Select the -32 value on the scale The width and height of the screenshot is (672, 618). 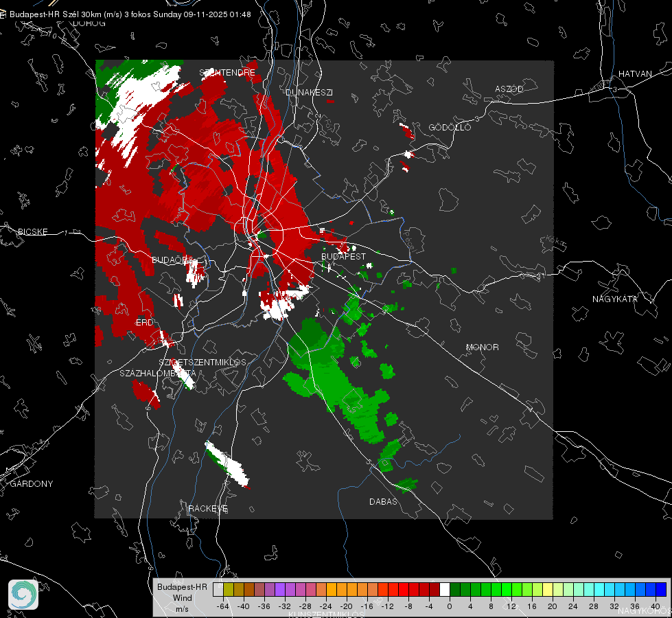(284, 606)
